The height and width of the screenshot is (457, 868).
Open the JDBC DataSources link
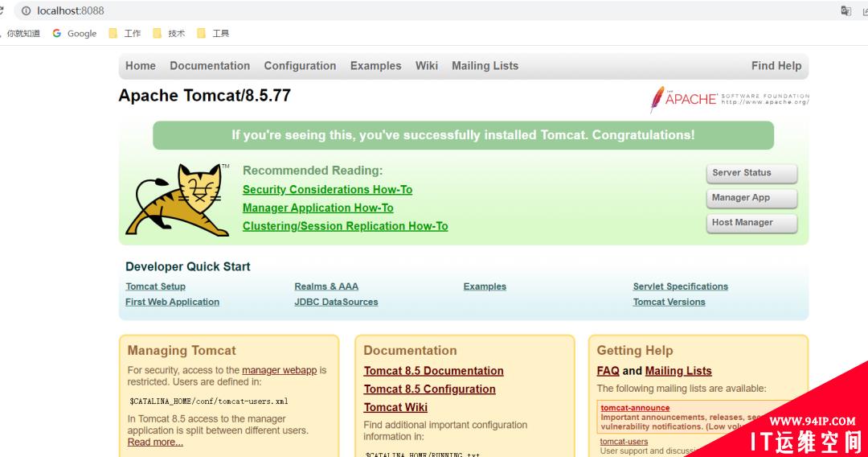point(336,302)
